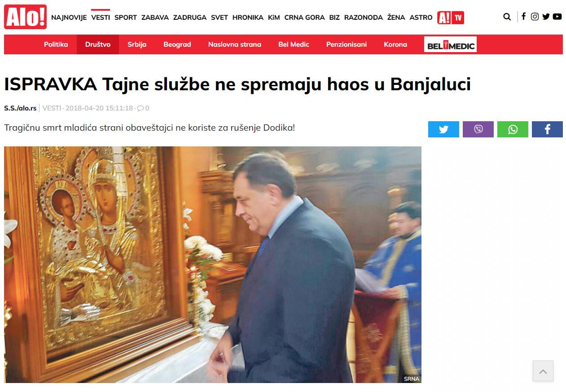Visit the Facebook page icon in header
The image size is (566, 392).
pyautogui.click(x=523, y=17)
